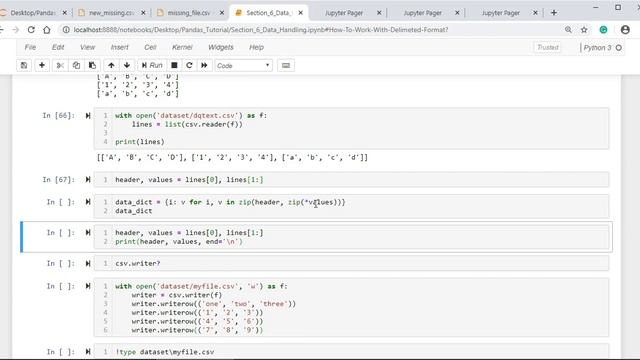Screen dimensions: 640x360
Task: Insert cell below with the plus icon
Action: pyautogui.click(x=42, y=65)
